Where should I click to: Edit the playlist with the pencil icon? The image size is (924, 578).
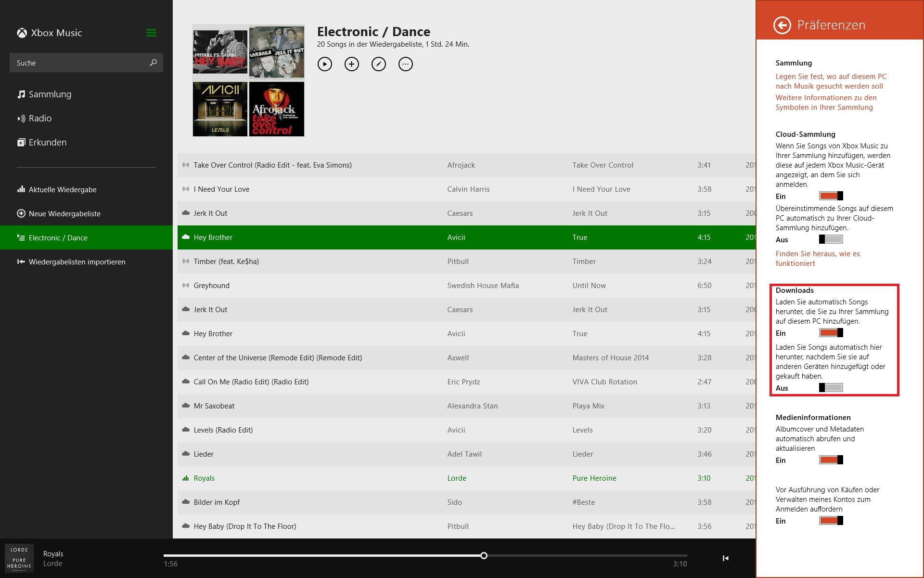tap(379, 64)
